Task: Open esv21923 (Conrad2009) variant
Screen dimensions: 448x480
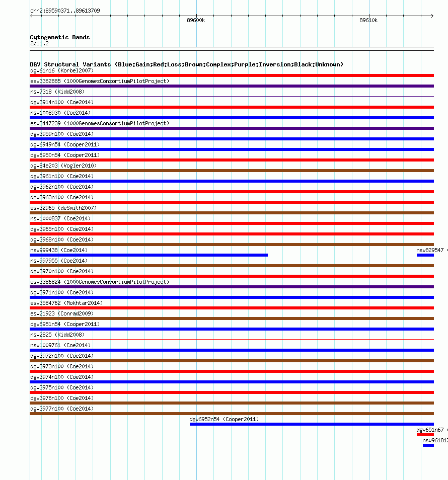Action: [x=62, y=313]
